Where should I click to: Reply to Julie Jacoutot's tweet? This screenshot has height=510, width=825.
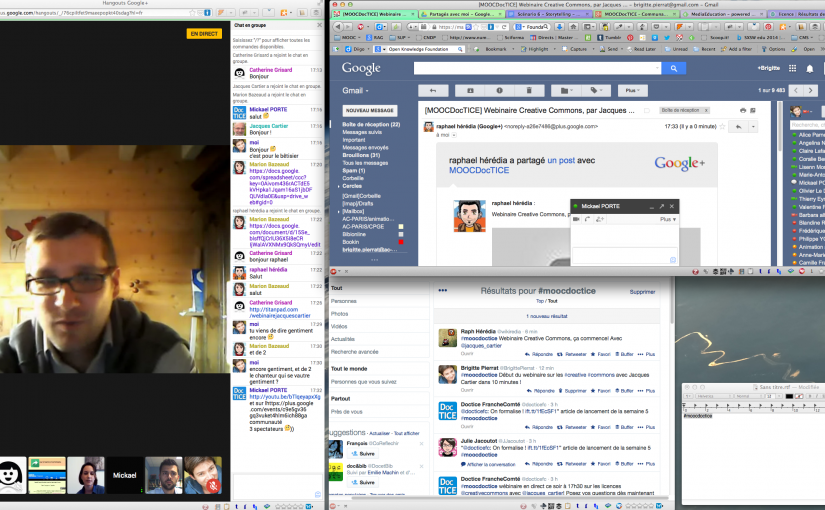click(x=539, y=464)
